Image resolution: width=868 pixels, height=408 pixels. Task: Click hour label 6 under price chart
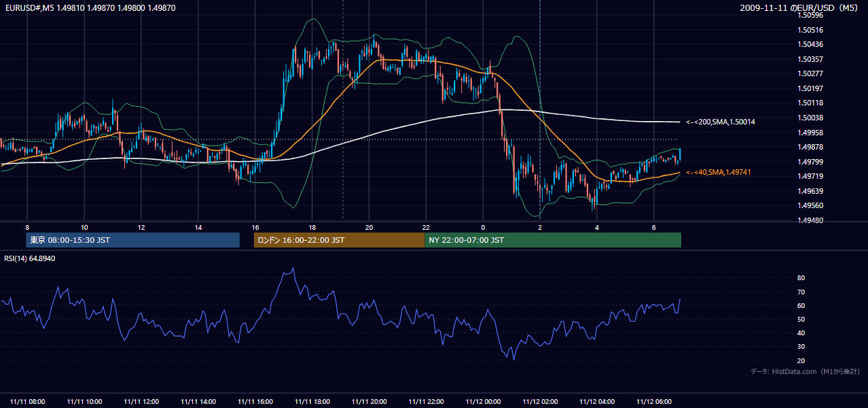point(654,227)
